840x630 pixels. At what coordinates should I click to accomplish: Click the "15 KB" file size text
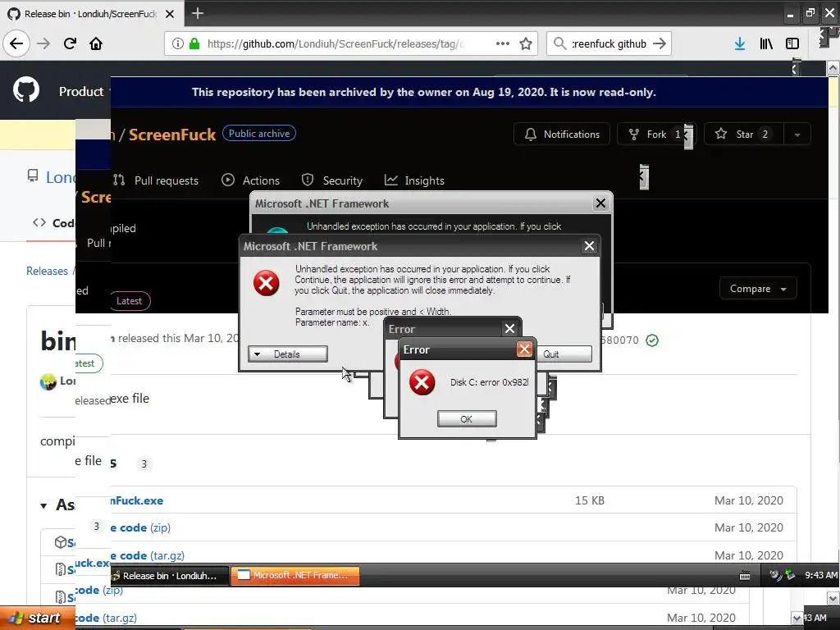click(x=590, y=500)
